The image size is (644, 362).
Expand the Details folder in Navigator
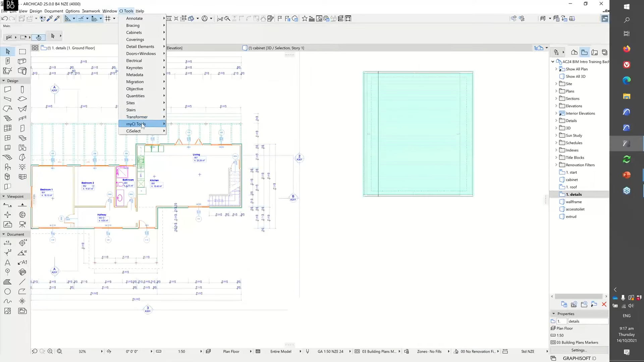(557, 120)
